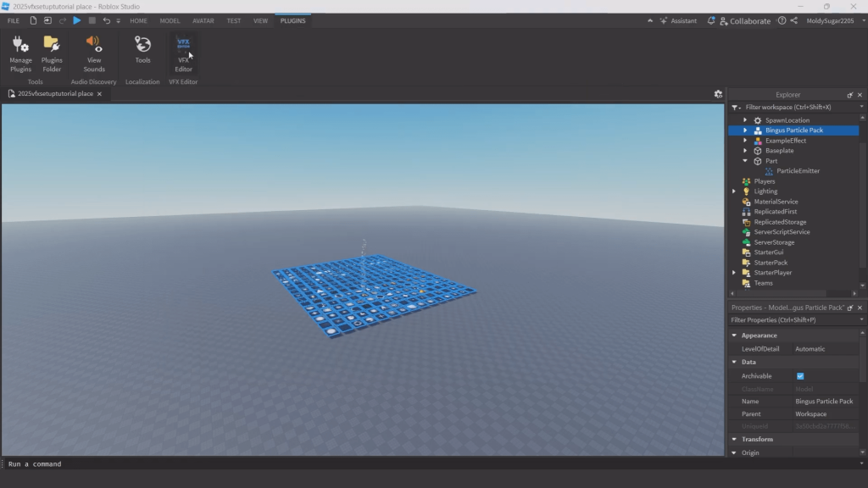The image size is (868, 488).
Task: Switch to the VIEW ribbon tab
Action: (x=260, y=20)
